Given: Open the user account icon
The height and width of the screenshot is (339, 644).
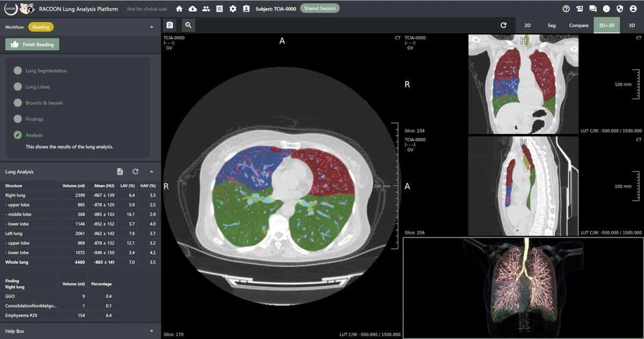Looking at the screenshot, I should 633,9.
